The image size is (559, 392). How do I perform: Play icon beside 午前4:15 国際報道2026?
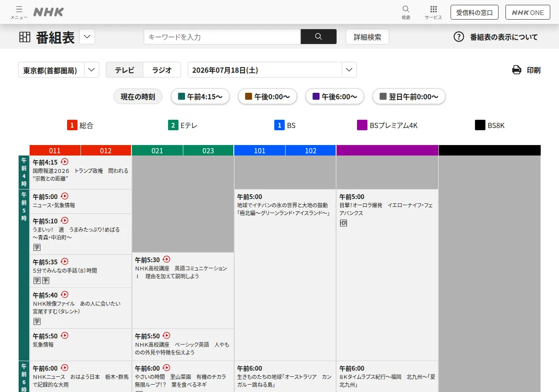click(64, 162)
